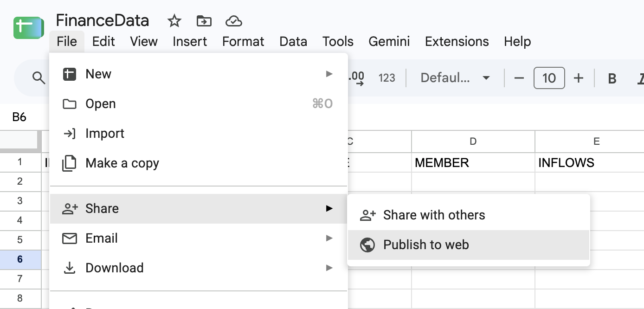Choose Make a copy
This screenshot has width=644, height=309.
(x=199, y=163)
